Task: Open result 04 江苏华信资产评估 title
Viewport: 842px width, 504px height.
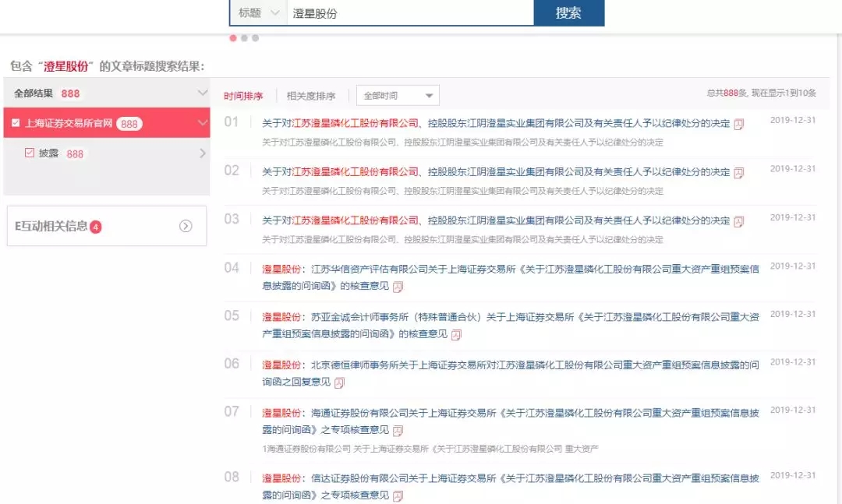Action: click(x=511, y=277)
